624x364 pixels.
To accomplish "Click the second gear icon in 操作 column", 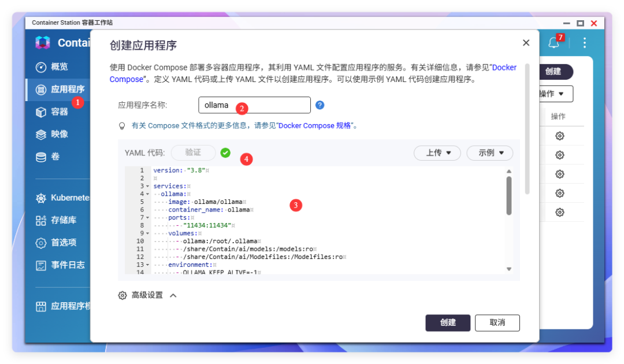I will [x=559, y=155].
